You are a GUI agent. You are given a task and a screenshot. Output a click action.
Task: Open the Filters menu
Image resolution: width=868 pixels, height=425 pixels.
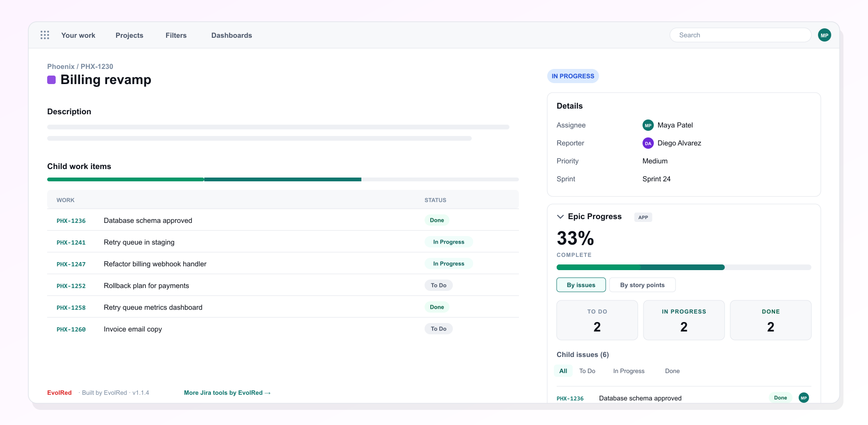coord(176,35)
